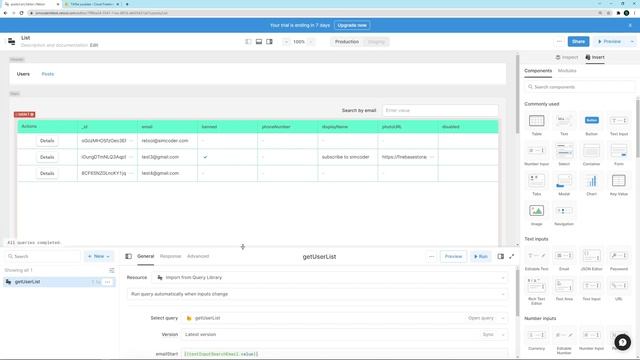Screen dimensions: 640x360
Task: Toggle the bottom panel layout icon
Action: point(259,42)
